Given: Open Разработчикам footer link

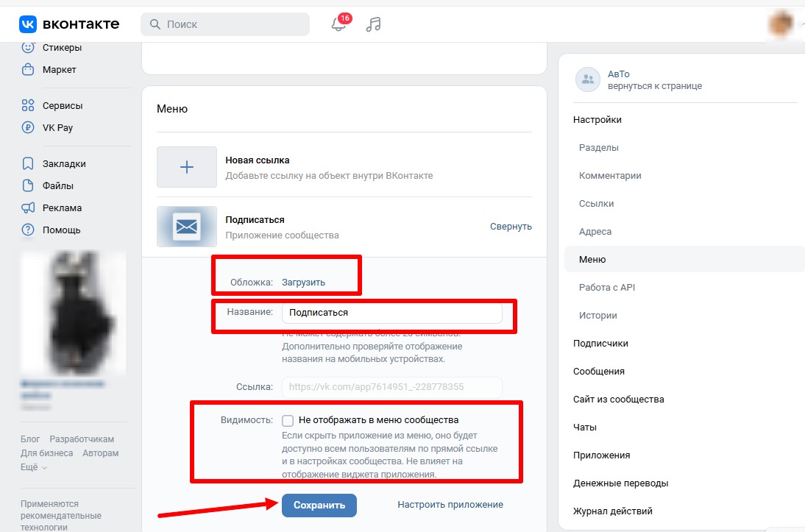Looking at the screenshot, I should pyautogui.click(x=82, y=439).
